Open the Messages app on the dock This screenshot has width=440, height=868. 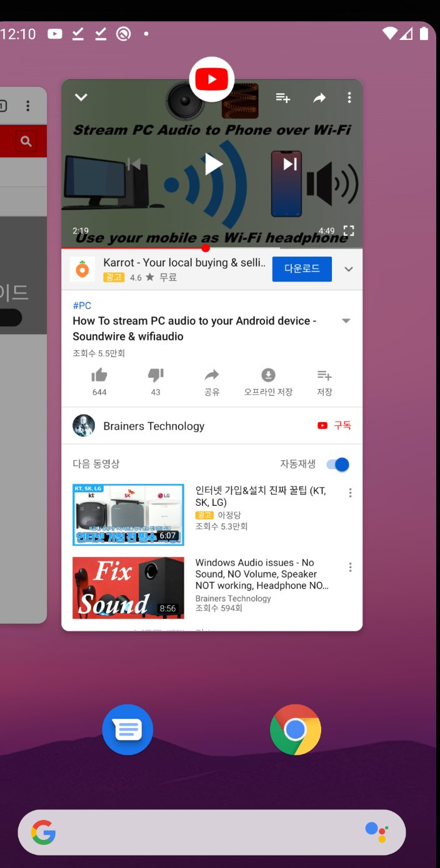(127, 729)
